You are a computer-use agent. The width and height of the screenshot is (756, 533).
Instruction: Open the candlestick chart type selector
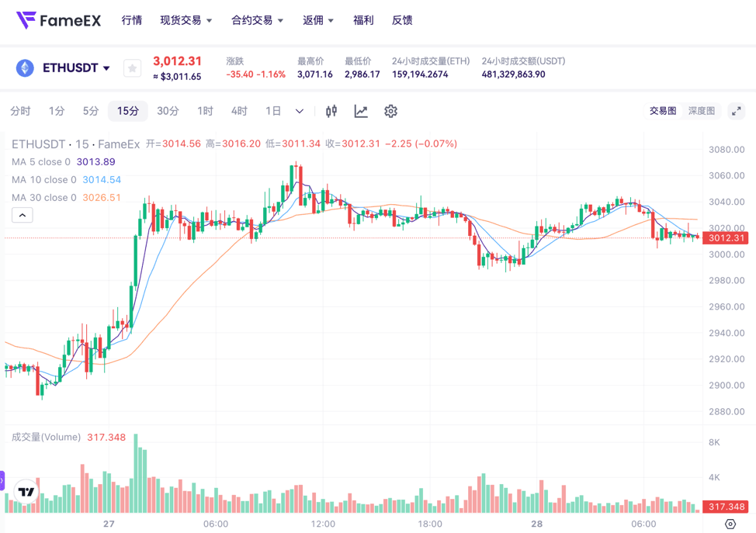click(x=331, y=111)
